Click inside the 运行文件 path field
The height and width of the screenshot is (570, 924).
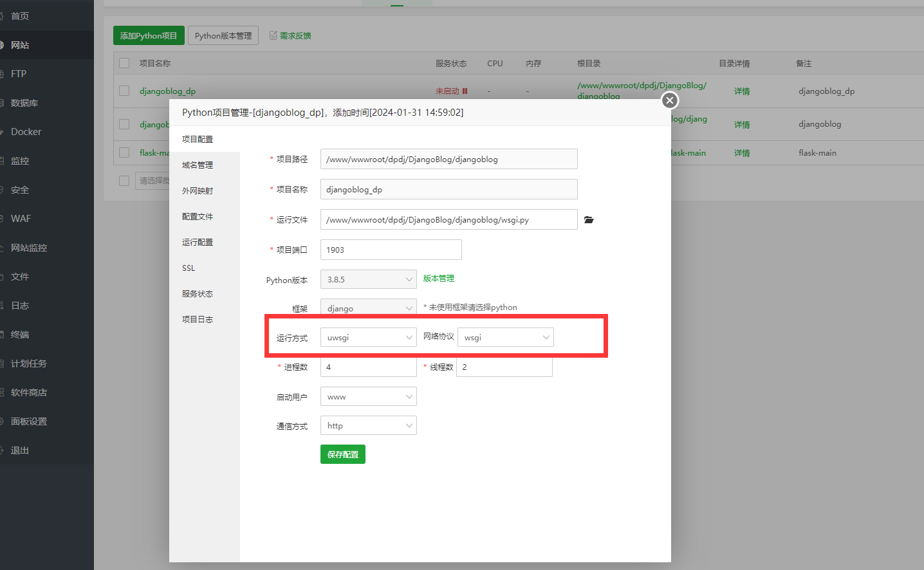coord(449,219)
